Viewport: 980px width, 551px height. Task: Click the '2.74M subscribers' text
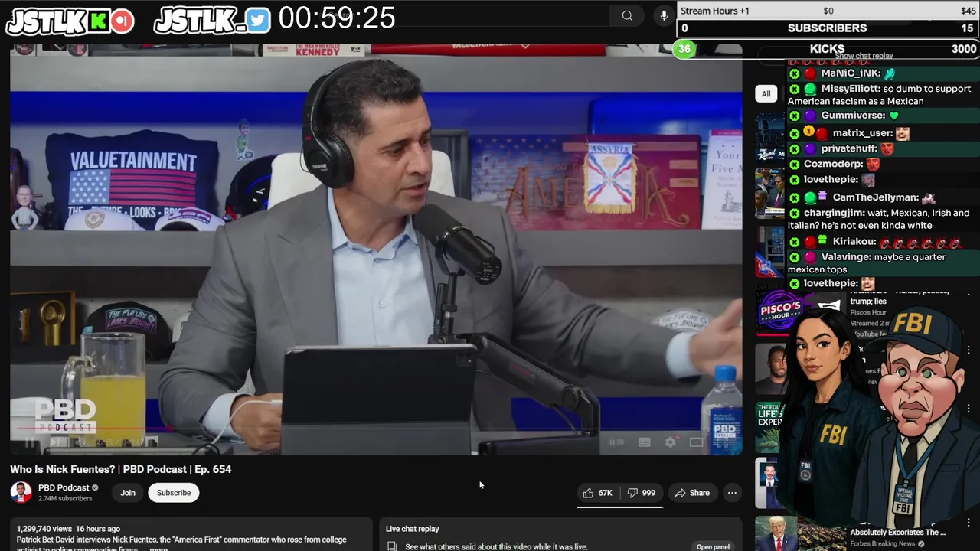(65, 499)
